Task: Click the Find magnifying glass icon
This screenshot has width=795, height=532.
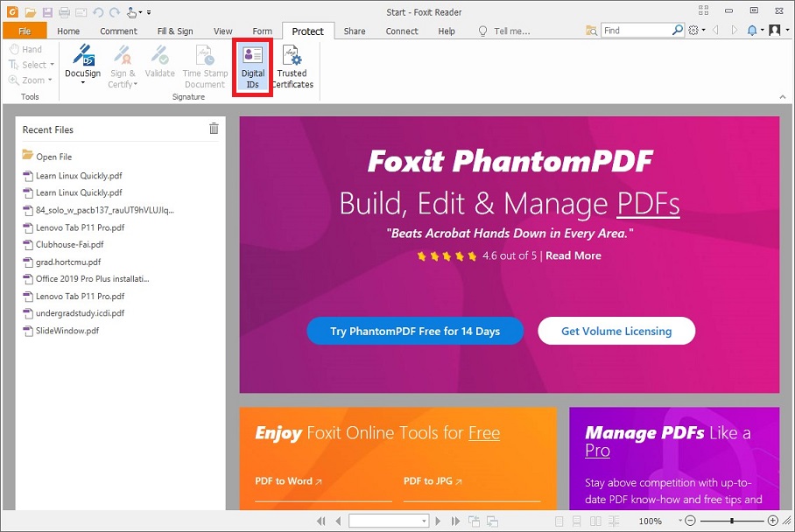Action: point(678,31)
